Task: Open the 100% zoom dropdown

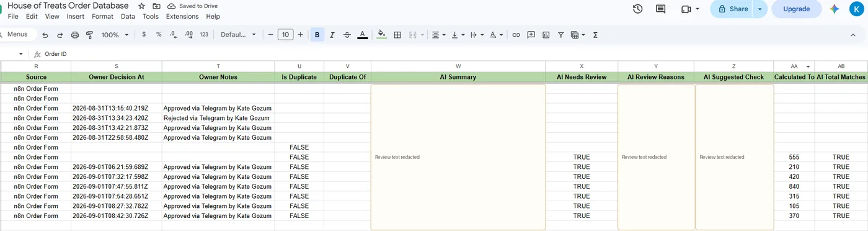Action: click(x=115, y=35)
